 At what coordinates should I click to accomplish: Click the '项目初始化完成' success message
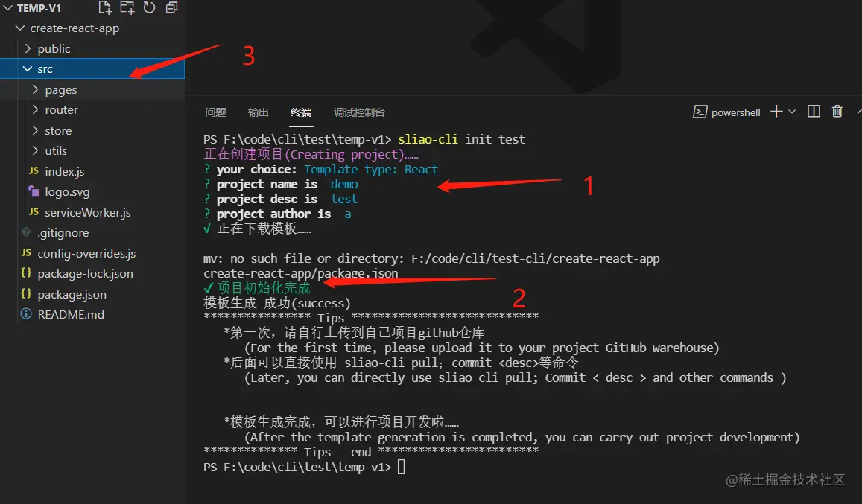pyautogui.click(x=263, y=288)
